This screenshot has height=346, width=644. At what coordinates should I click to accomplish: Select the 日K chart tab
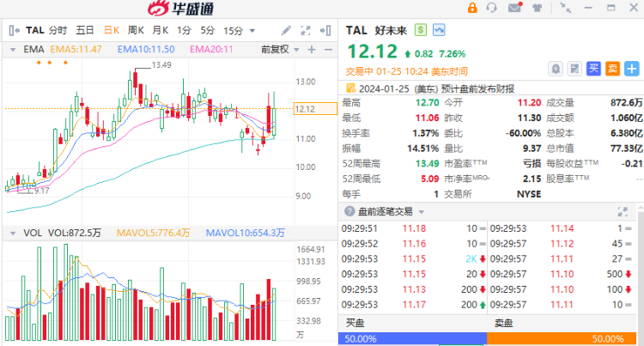(x=112, y=30)
